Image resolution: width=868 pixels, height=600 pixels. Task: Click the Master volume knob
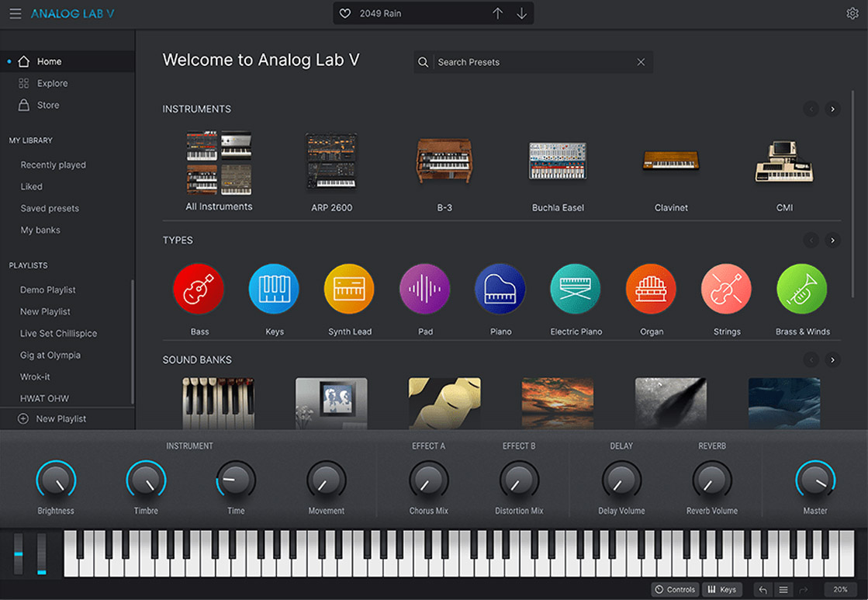pos(815,480)
